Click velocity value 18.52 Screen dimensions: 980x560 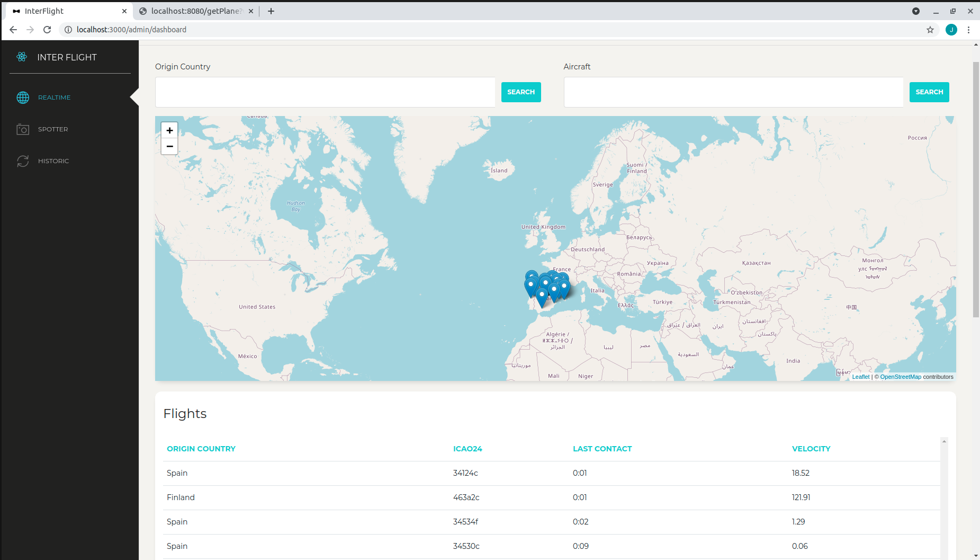(x=801, y=473)
